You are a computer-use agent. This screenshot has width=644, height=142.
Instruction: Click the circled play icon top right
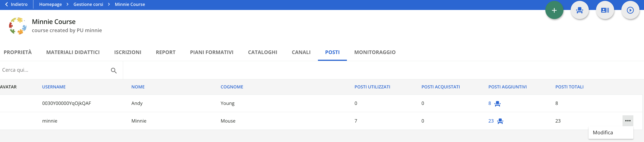coord(630,10)
